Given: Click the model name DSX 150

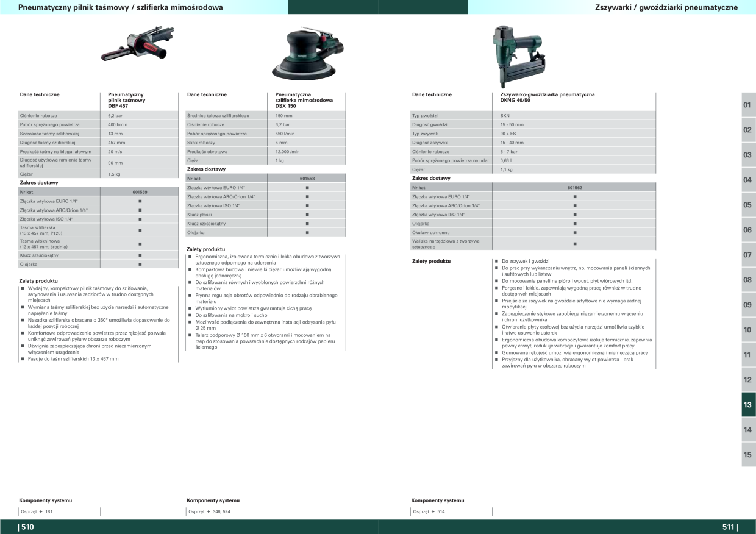Looking at the screenshot, I should [x=285, y=106].
